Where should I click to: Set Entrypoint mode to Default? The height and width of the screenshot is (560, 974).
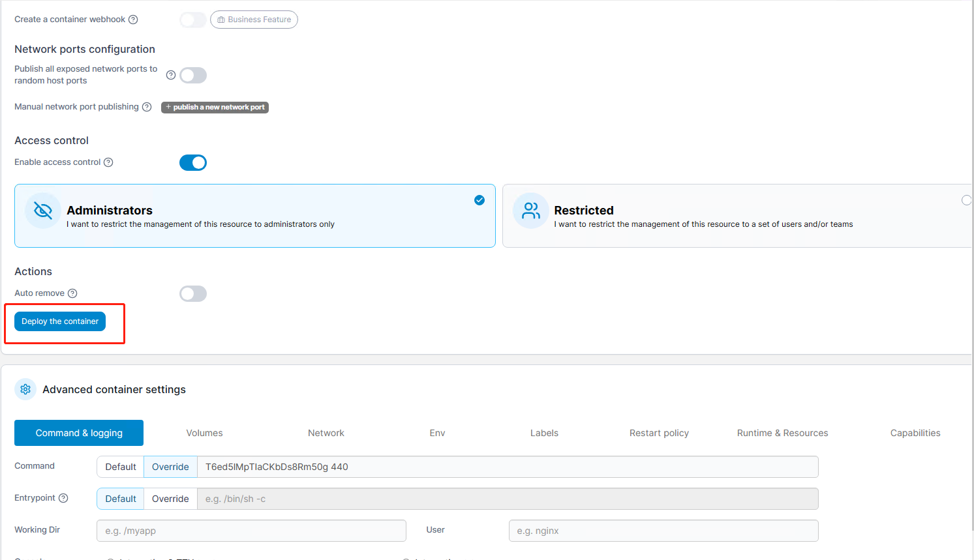pos(121,499)
